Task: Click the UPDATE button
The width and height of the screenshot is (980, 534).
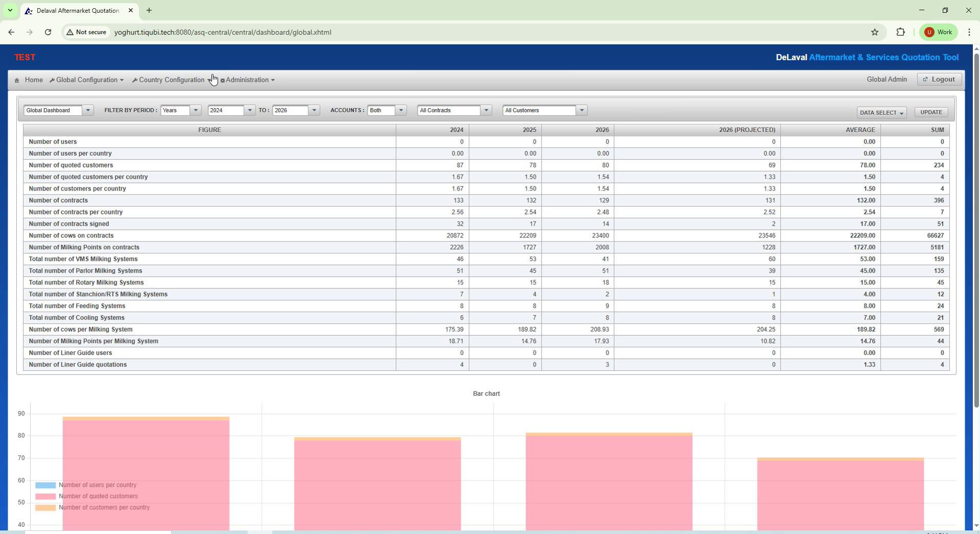Action: (x=931, y=112)
